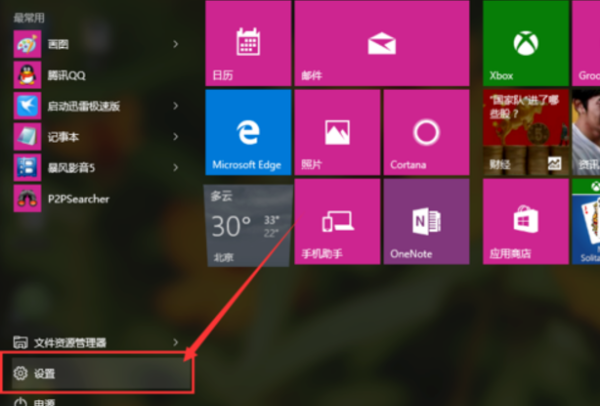Screen dimensions: 600x406
Task: Expand the File Explorer jump list arrow
Action: click(x=176, y=342)
